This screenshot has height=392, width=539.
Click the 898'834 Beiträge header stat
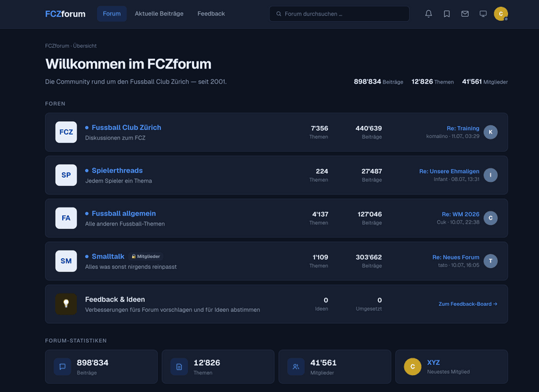point(379,81)
